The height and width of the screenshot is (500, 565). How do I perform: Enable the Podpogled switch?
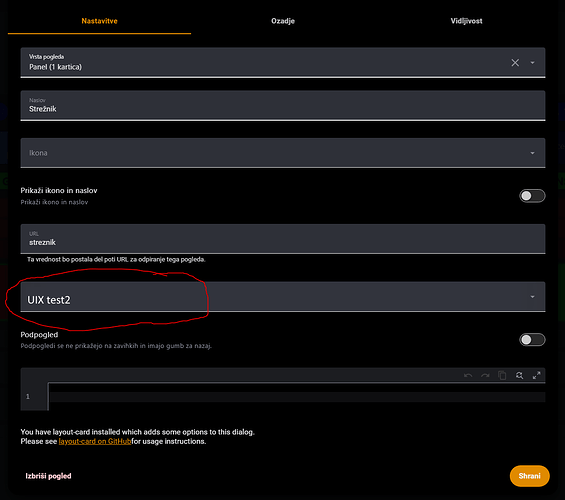click(x=532, y=340)
